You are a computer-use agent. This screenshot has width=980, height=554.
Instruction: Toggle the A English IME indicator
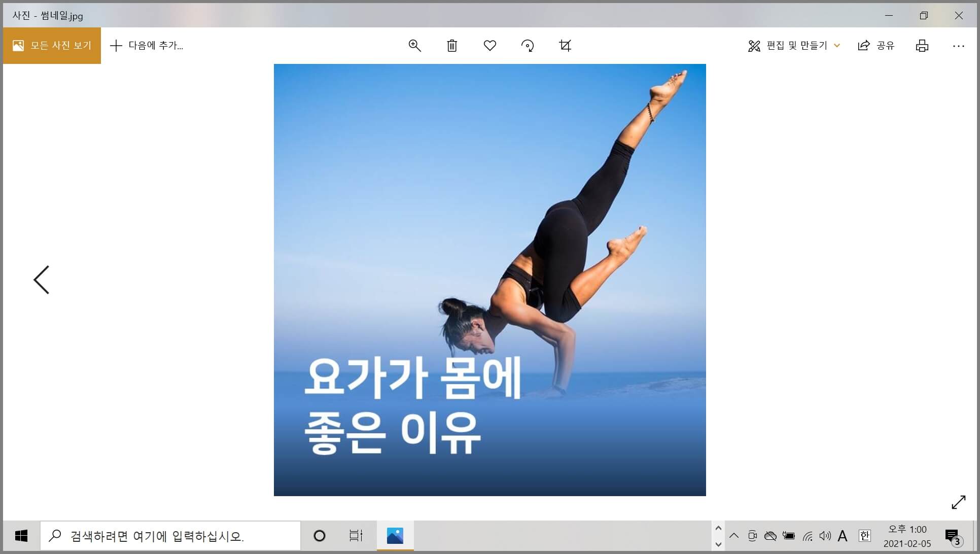(843, 536)
